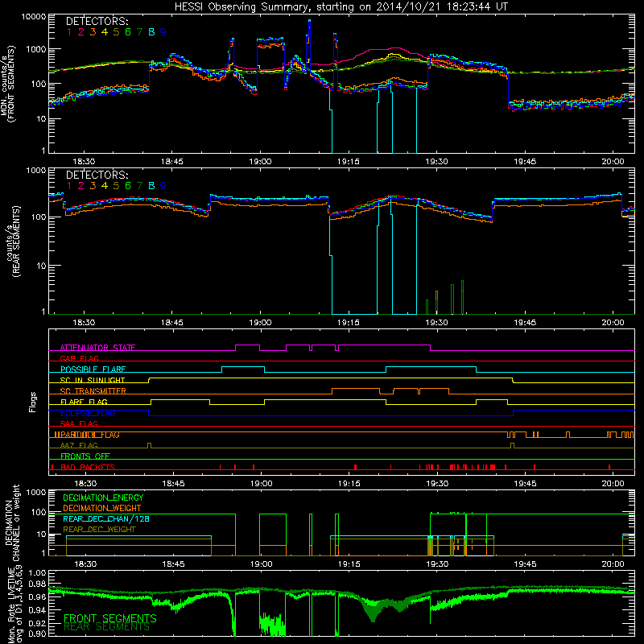
Task: Select detector 6 in rear segments legend
Action: tap(128, 186)
